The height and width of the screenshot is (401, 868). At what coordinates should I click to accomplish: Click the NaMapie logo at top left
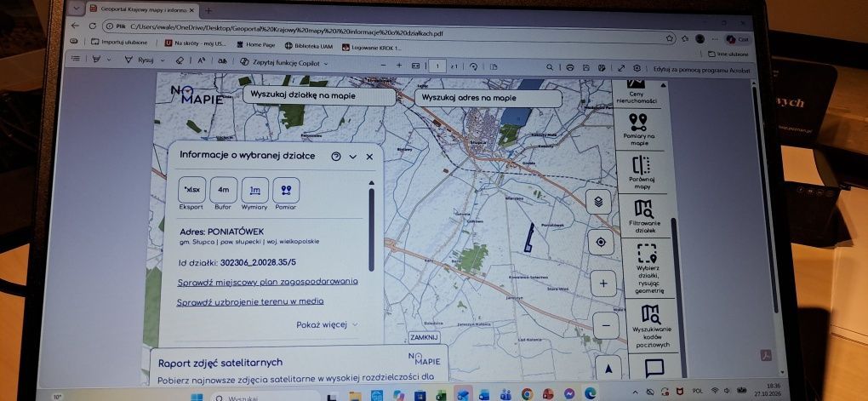[197, 95]
